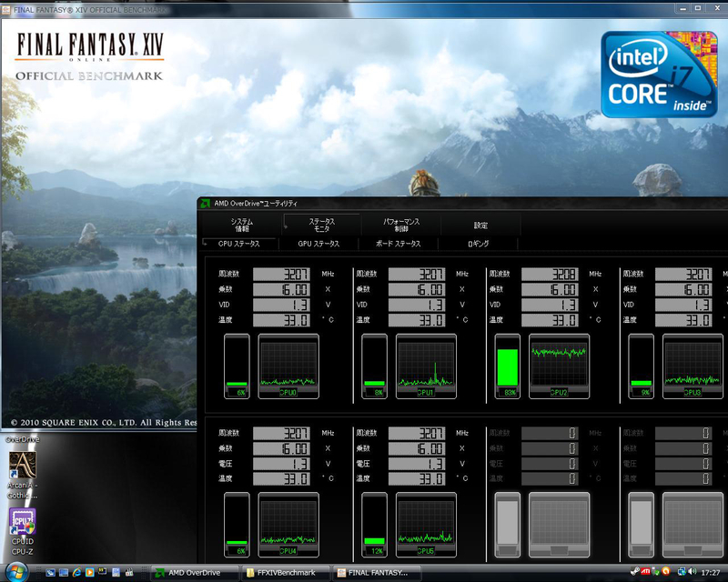
Task: Click the CPU3 usage history graph
Action: pos(693,366)
